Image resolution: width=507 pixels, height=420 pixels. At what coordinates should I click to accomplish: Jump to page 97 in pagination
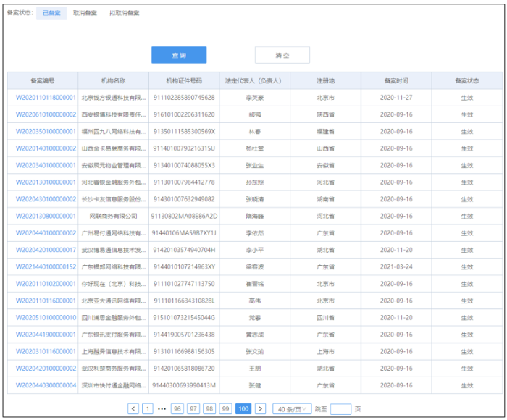[x=193, y=408]
